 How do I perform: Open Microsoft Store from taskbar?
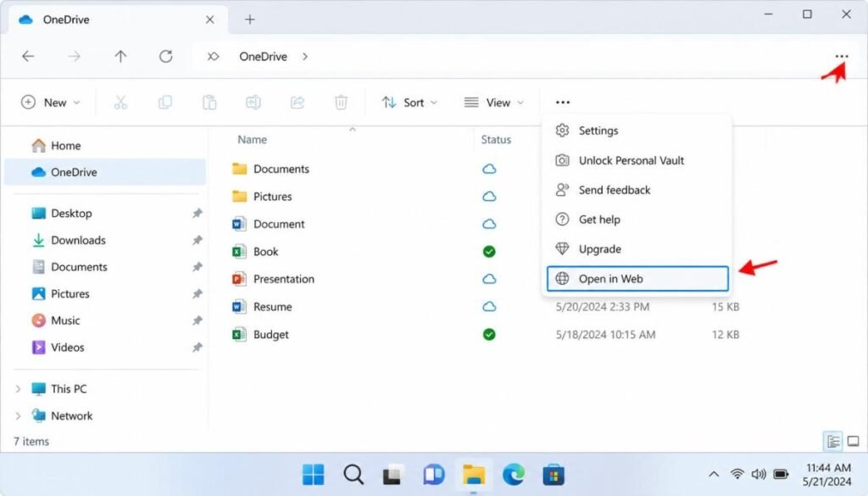click(553, 475)
